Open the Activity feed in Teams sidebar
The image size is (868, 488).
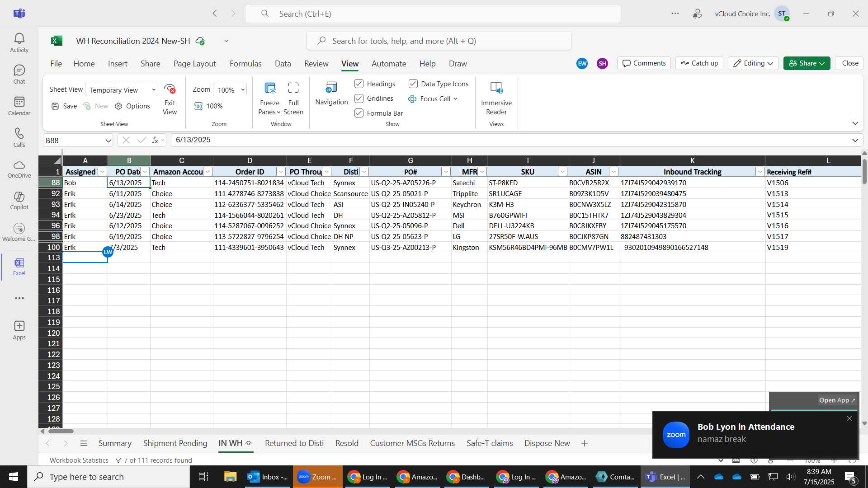click(x=19, y=43)
